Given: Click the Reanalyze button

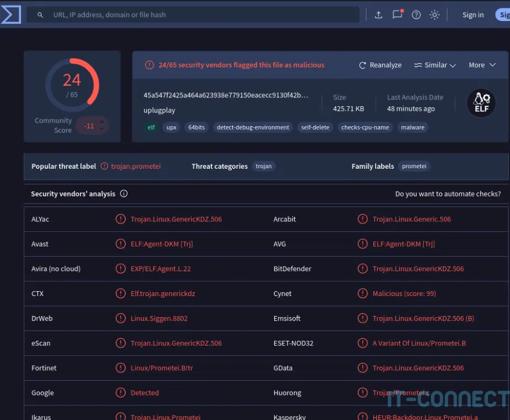Looking at the screenshot, I should (x=380, y=65).
